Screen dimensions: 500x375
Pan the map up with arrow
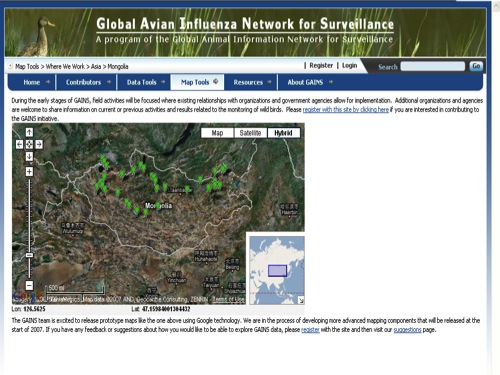tap(29, 132)
